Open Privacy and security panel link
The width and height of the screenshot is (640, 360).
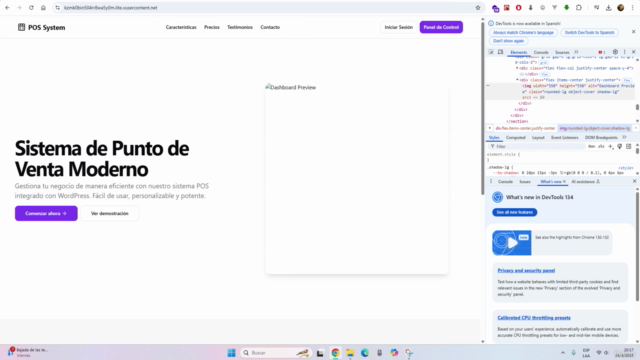[526, 270]
